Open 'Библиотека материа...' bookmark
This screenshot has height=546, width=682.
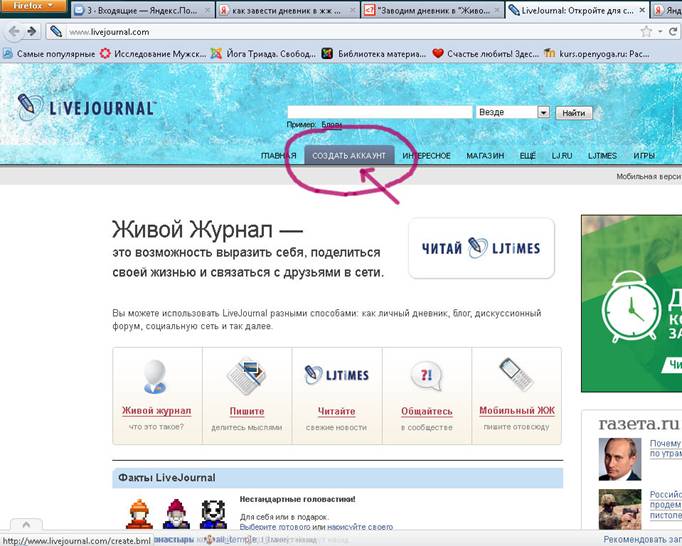click(x=374, y=54)
